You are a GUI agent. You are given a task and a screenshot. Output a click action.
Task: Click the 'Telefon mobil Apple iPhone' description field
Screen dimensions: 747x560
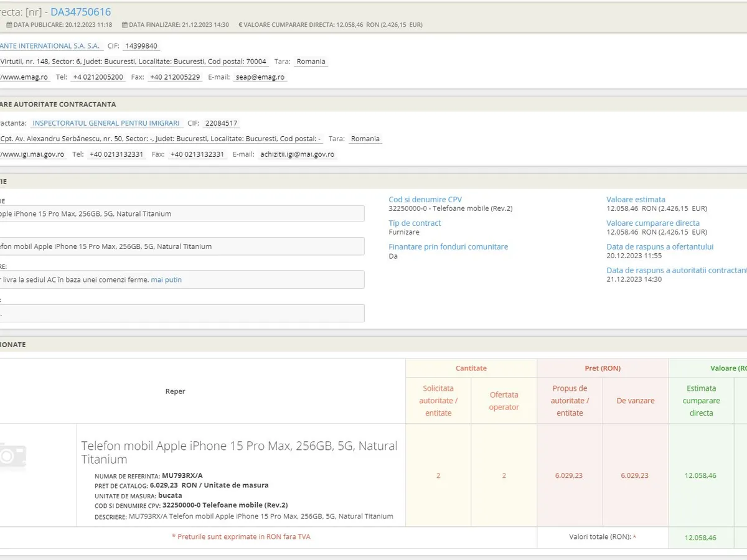[181, 246]
